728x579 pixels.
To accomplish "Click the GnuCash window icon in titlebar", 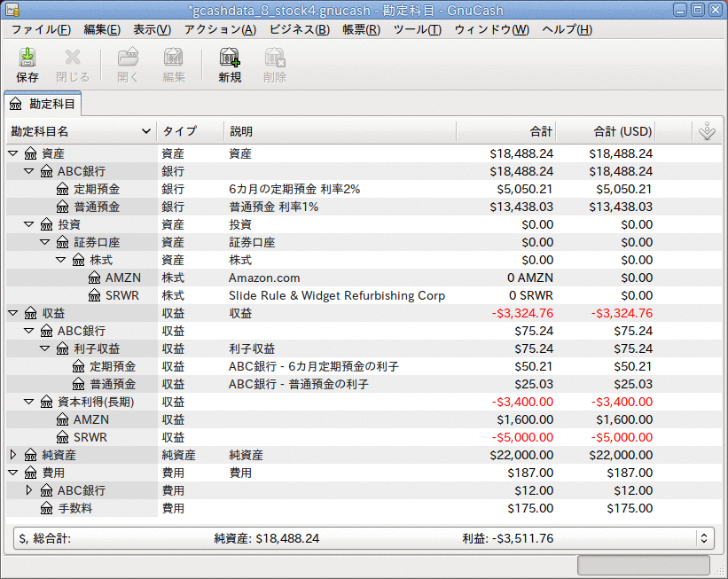I will 12,9.
